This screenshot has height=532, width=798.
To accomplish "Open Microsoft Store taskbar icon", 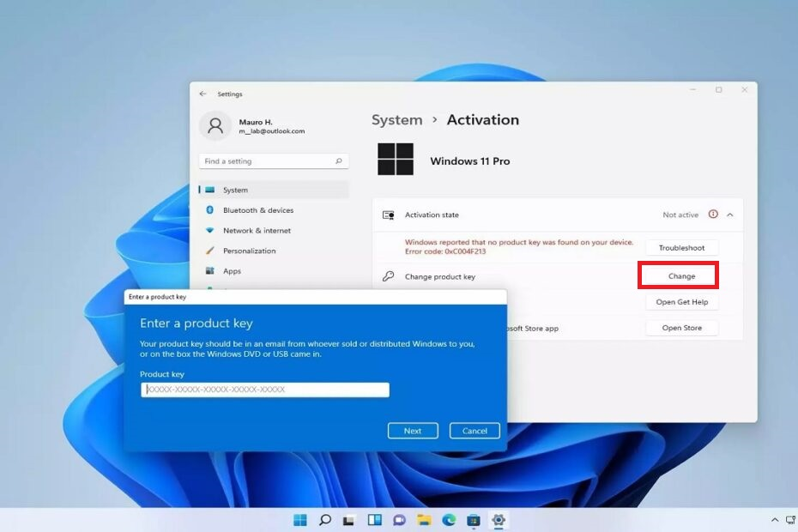I will point(474,520).
